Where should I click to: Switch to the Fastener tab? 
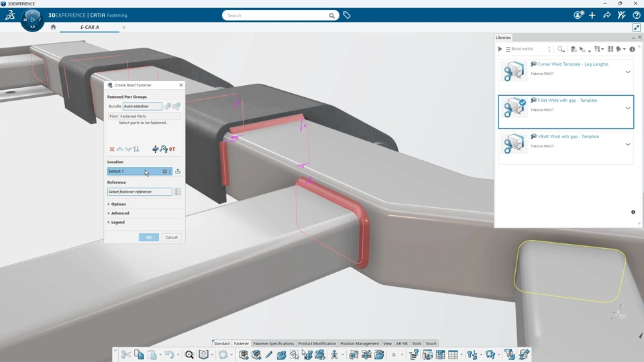(x=241, y=343)
